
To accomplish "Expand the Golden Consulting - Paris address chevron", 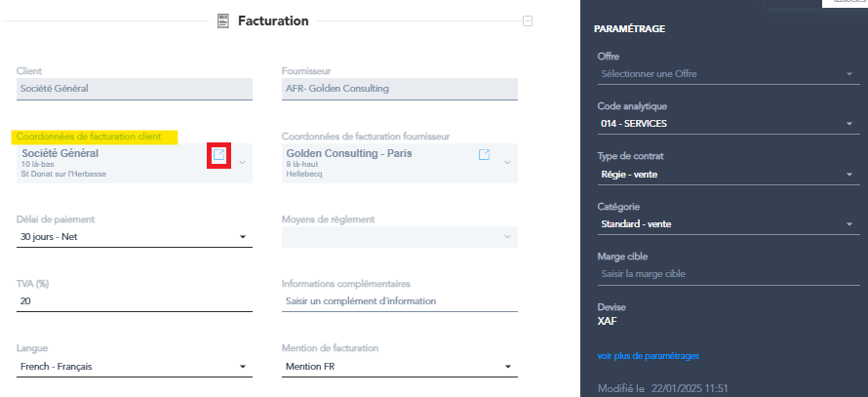I will tap(507, 163).
